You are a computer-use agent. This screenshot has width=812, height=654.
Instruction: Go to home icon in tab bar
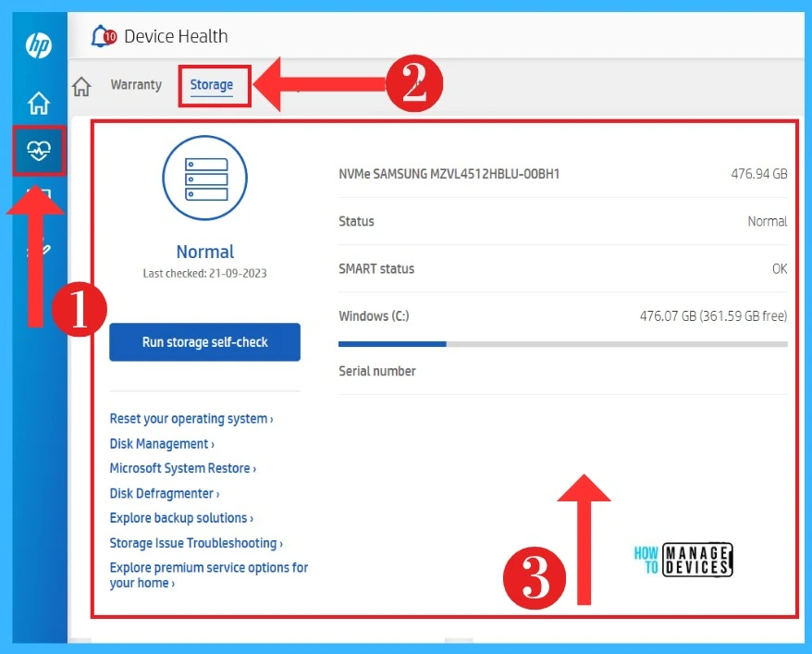(81, 86)
